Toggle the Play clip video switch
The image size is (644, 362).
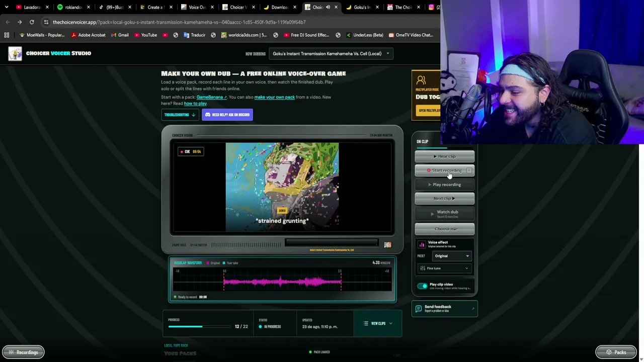click(422, 286)
